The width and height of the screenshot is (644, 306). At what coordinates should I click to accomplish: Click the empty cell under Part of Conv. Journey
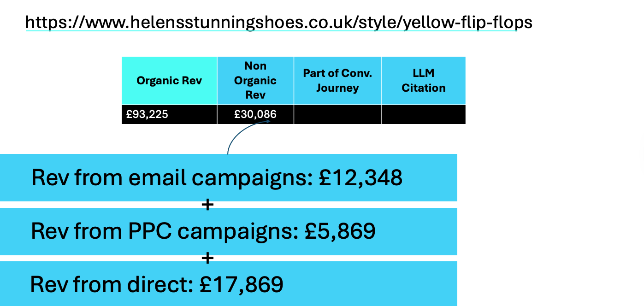point(337,114)
